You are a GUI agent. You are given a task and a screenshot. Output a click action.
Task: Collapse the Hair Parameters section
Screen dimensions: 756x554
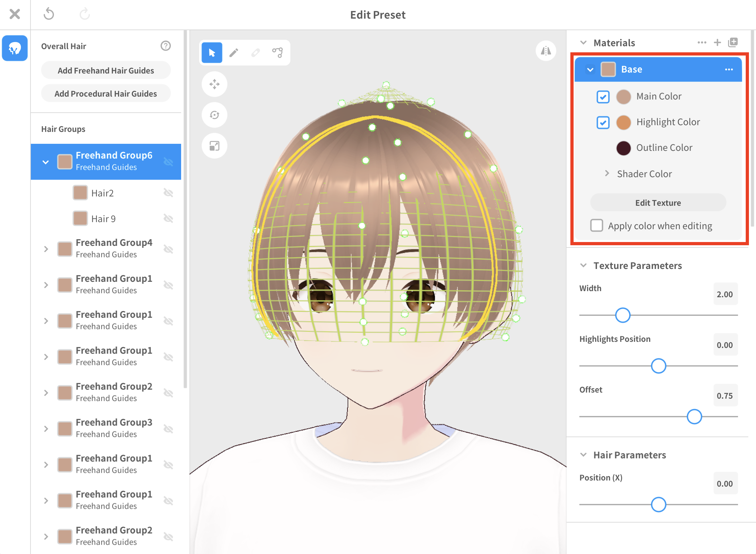tap(583, 455)
